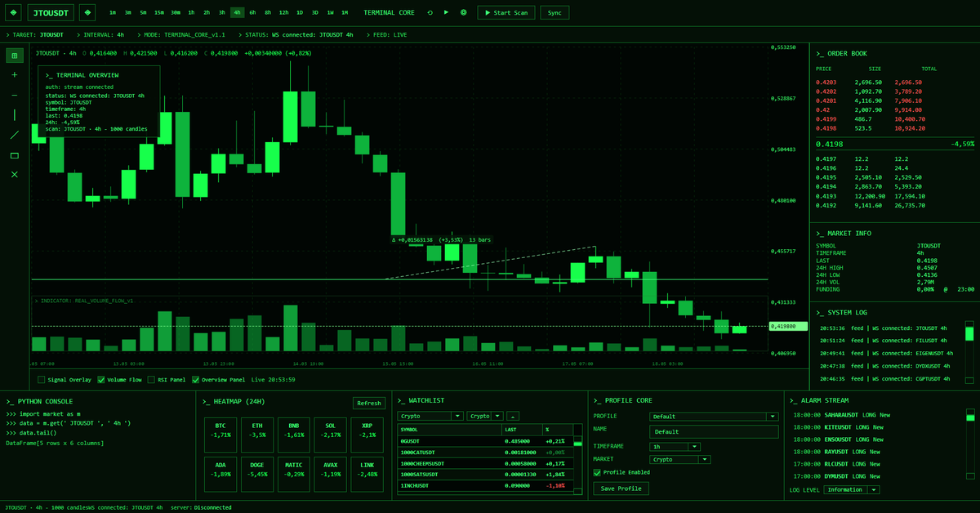
Task: Click the DOGE heatmap tile
Action: point(256,475)
